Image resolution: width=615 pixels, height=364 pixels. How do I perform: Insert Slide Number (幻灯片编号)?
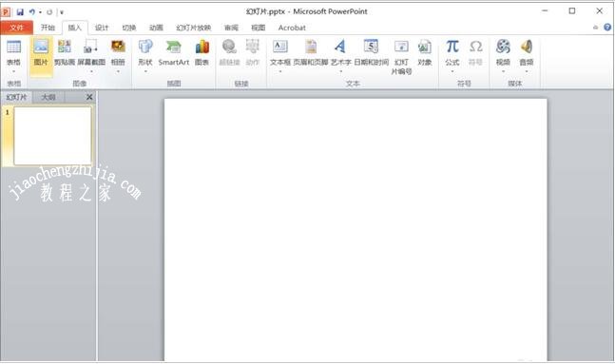click(x=401, y=57)
